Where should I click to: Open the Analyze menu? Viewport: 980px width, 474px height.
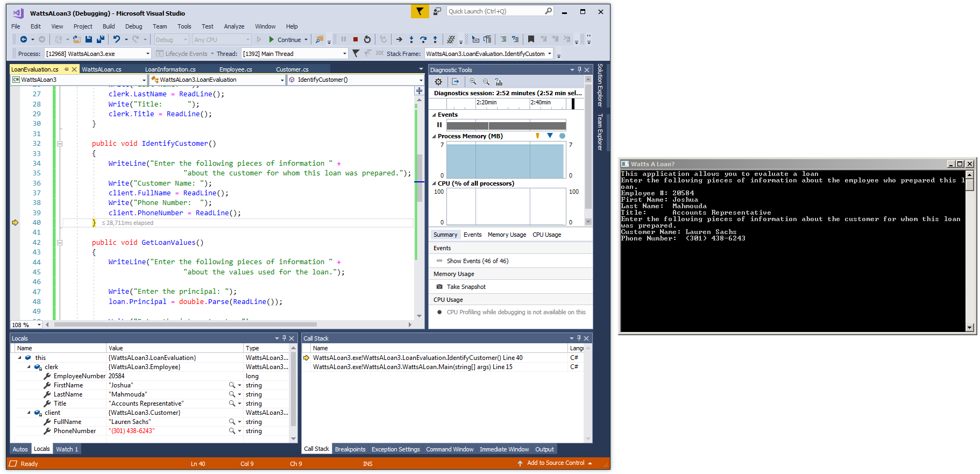(234, 26)
